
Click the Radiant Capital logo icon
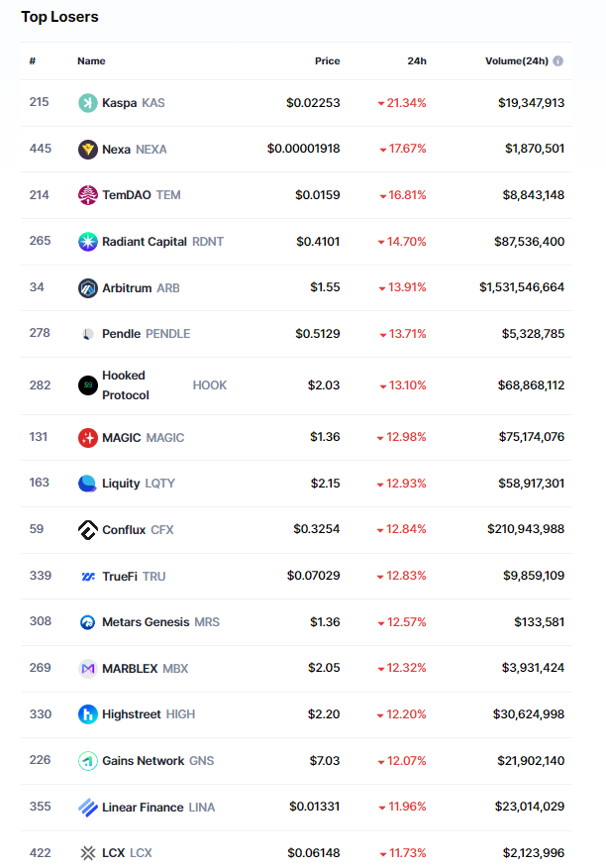point(88,242)
